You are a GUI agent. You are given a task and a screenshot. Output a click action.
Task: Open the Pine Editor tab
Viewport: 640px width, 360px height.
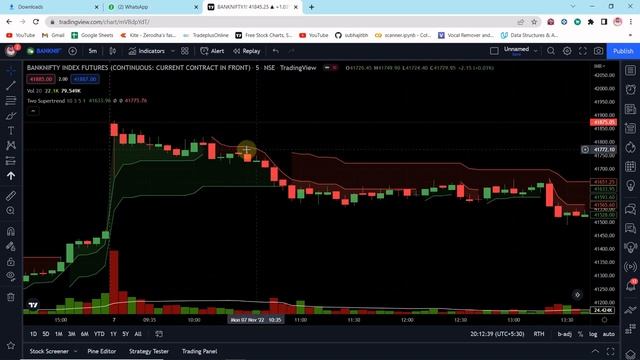102,351
